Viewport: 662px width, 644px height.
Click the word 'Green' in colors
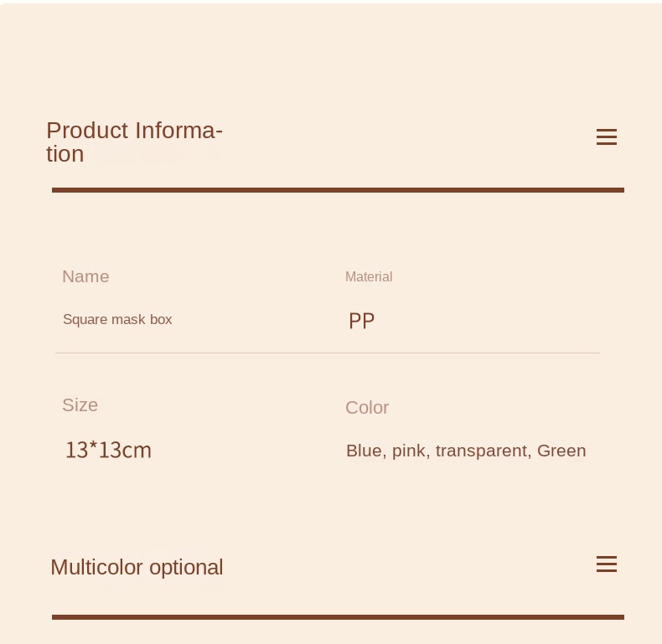tap(561, 451)
